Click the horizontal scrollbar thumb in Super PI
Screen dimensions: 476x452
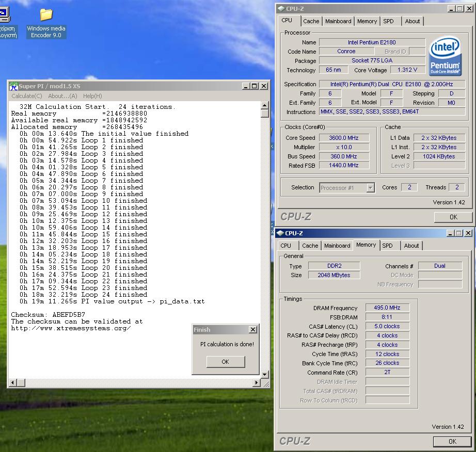coord(21,382)
